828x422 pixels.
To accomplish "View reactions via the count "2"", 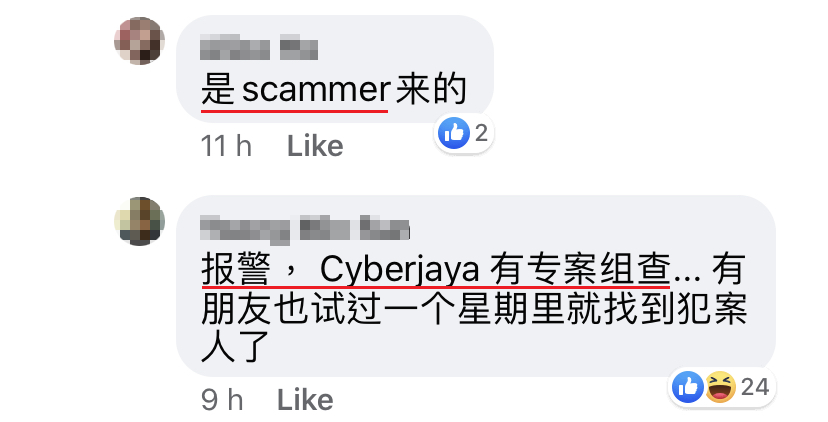I will pos(481,133).
